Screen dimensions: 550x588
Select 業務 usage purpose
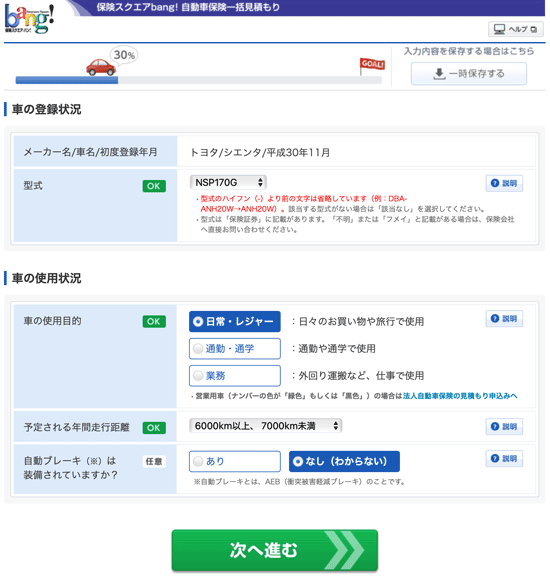tap(235, 375)
